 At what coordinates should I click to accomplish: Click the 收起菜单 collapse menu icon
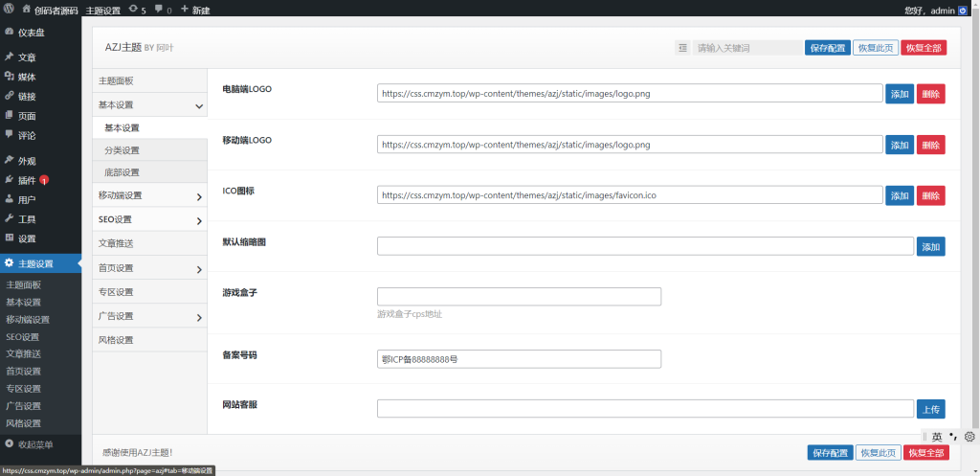[x=10, y=444]
